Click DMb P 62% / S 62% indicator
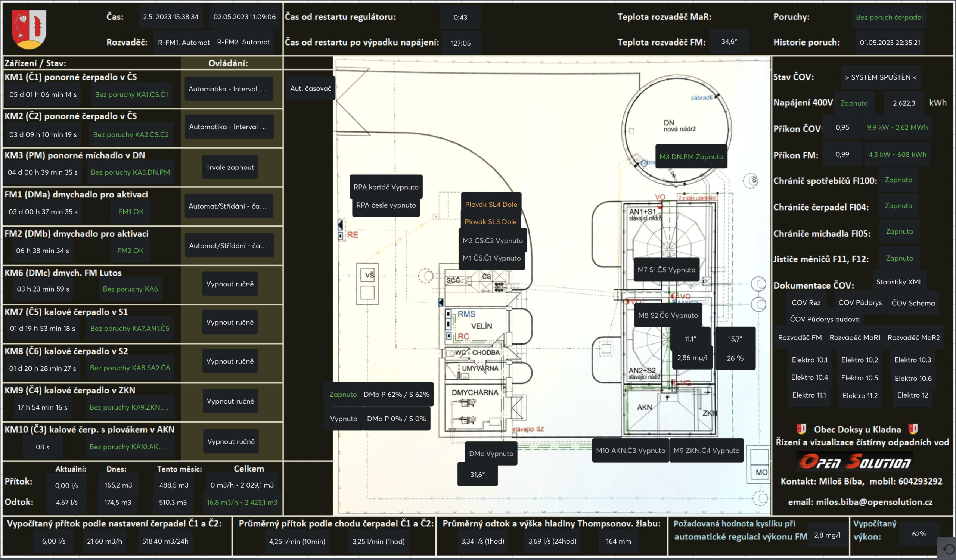 396,394
